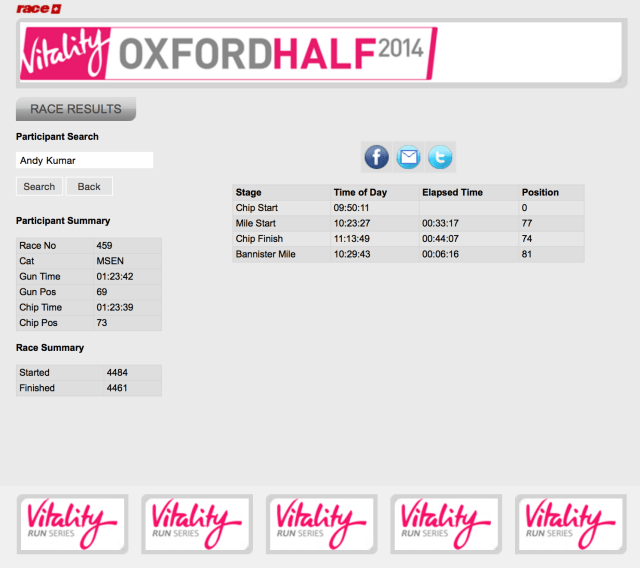Image resolution: width=640 pixels, height=568 pixels.
Task: Select time of day 10:29:43
Action: click(352, 254)
